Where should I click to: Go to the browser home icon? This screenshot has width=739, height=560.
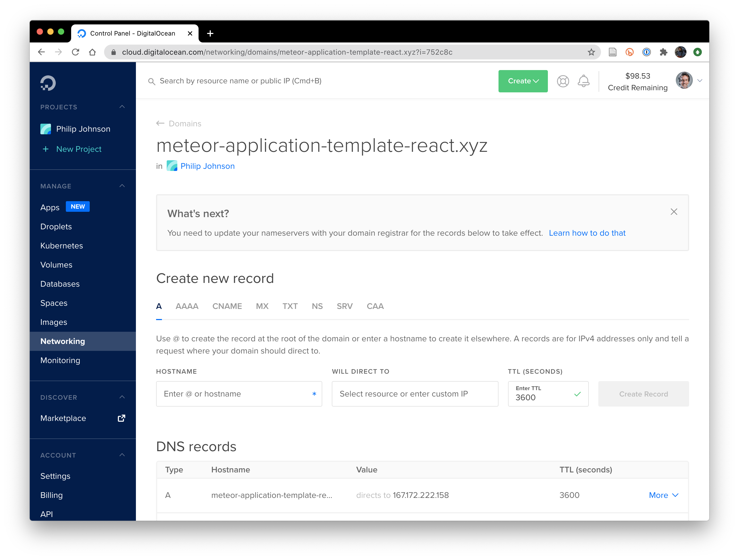(93, 52)
